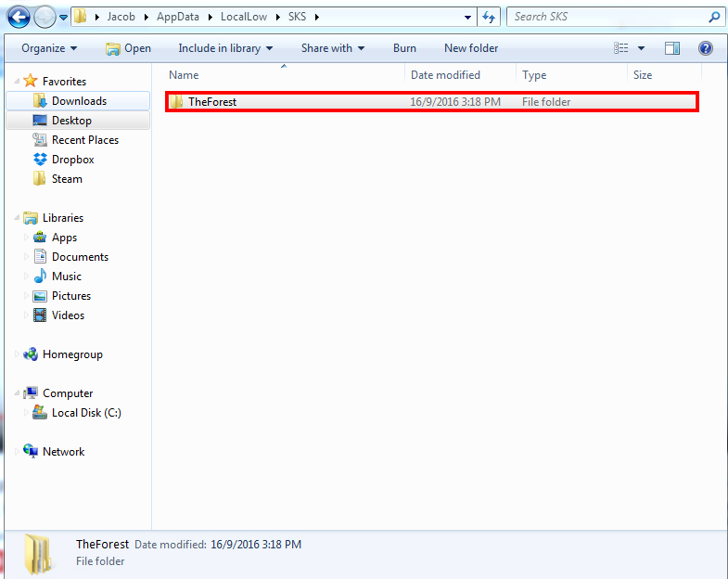Screen dimensions: 728x579
Task: Click the File folder type cell
Action: 546,102
